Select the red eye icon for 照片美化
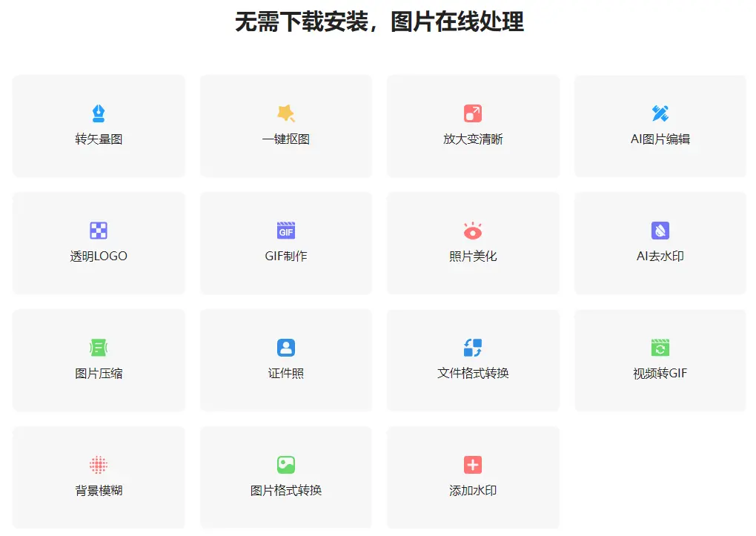Screen dimensions: 756x536 473,230
